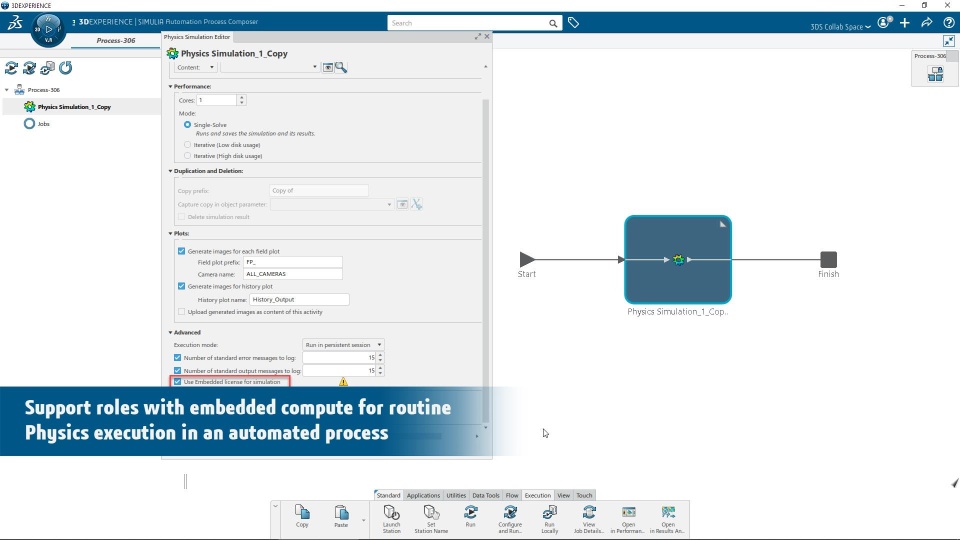Viewport: 960px width, 540px height.
Task: Open the Execution mode dropdown
Action: point(343,345)
